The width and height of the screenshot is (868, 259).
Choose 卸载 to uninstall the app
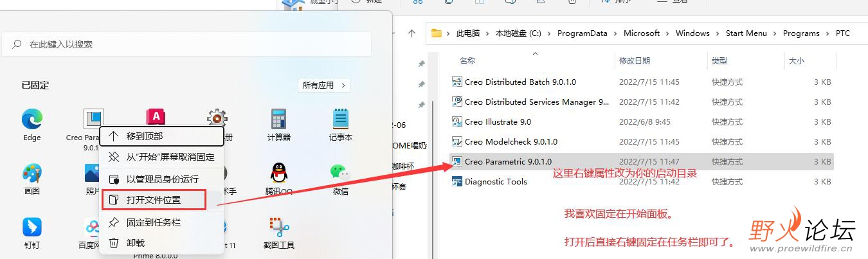(x=161, y=243)
